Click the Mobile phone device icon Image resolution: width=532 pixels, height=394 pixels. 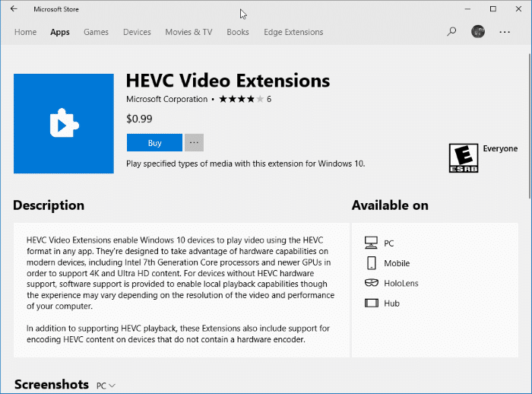click(x=372, y=263)
